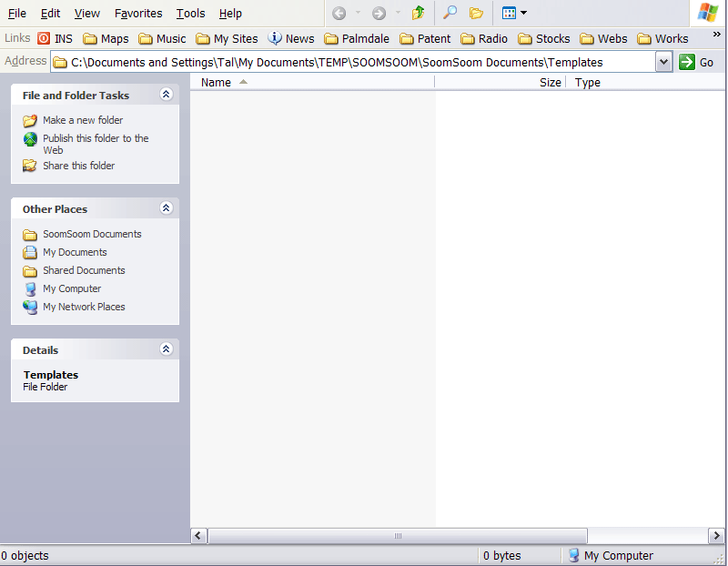Open the address bar dropdown
Viewport: 728px width, 566px height.
pos(664,62)
